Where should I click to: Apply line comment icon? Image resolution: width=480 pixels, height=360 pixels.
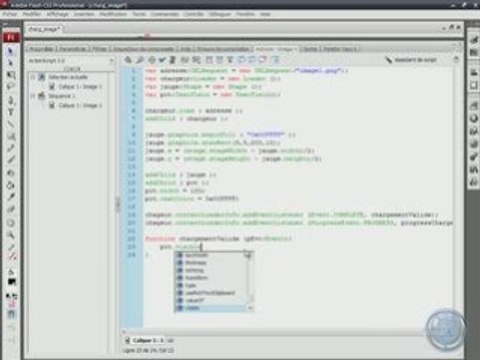[x=252, y=60]
